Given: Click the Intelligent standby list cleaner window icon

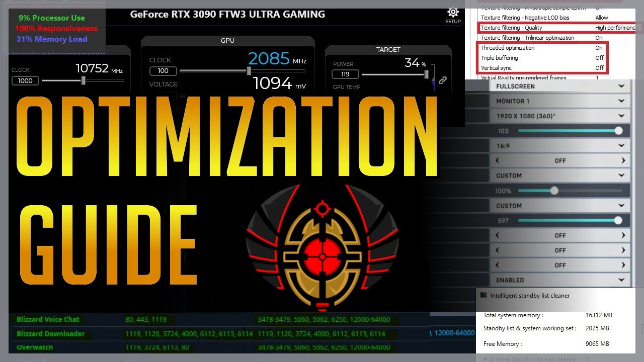Looking at the screenshot, I should pos(484,296).
